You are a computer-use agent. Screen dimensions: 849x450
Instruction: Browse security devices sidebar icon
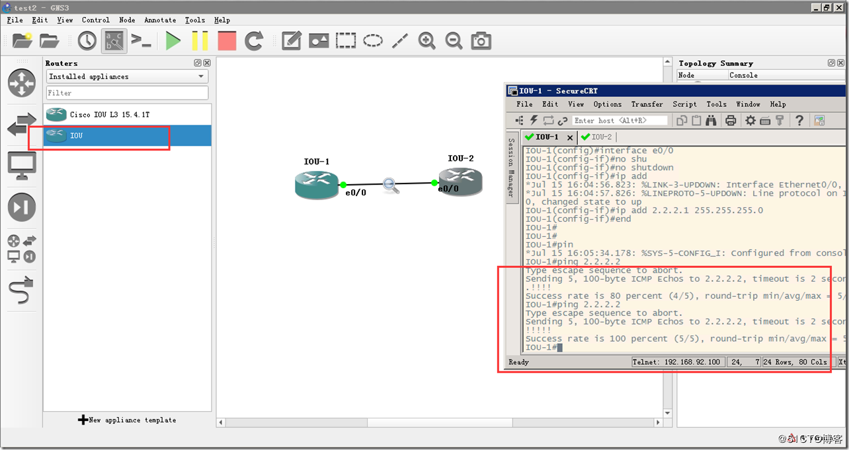[22, 207]
